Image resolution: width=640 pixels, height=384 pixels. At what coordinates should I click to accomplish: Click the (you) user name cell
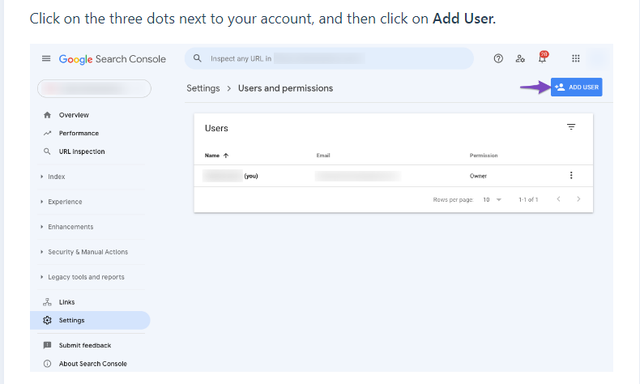click(231, 176)
